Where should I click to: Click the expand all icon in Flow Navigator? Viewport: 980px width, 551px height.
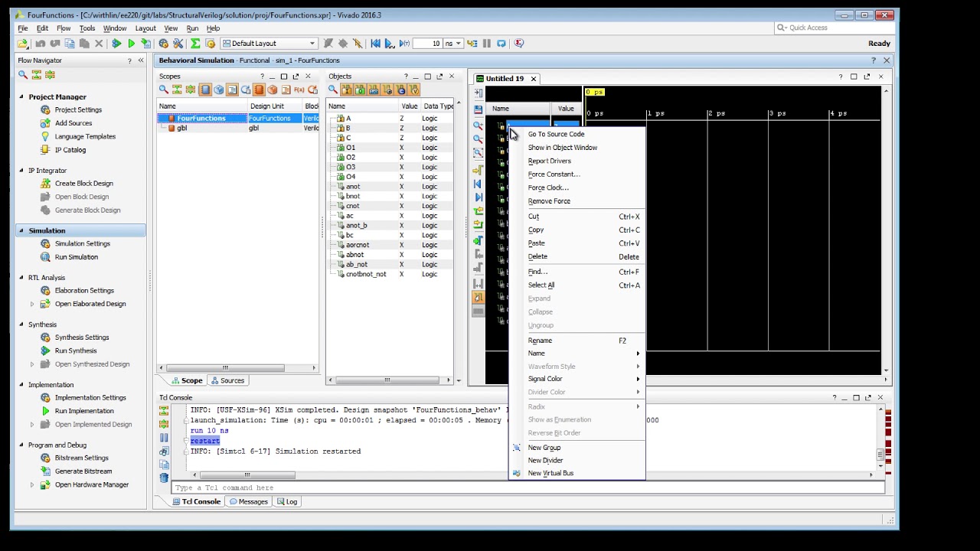(50, 75)
